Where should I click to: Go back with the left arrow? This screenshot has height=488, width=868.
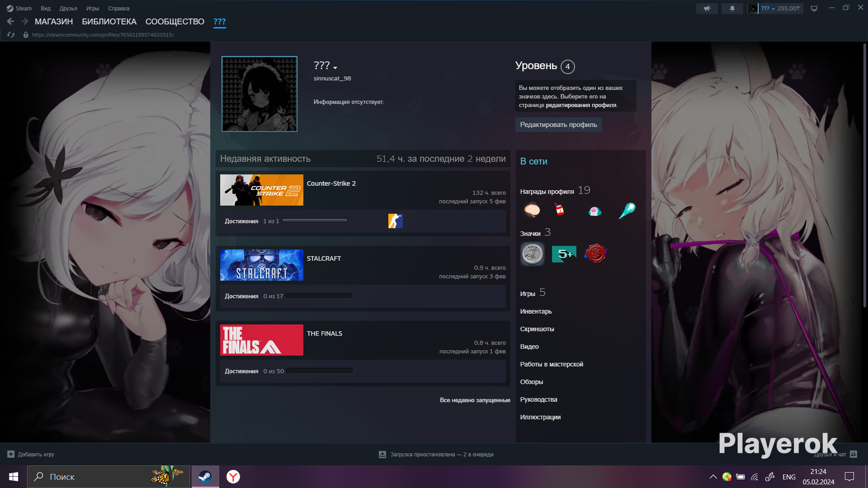10,21
